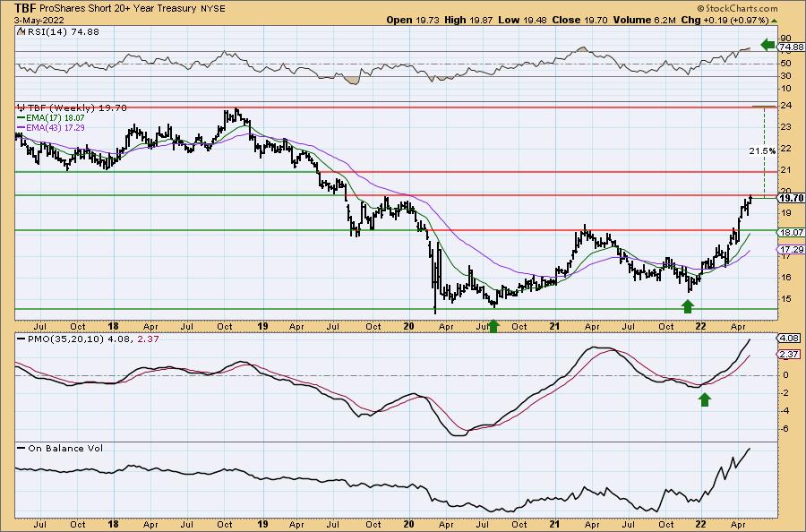The height and width of the screenshot is (532, 806).
Task: Click the 2.37 PMO signal tag on the axis
Action: 791,354
